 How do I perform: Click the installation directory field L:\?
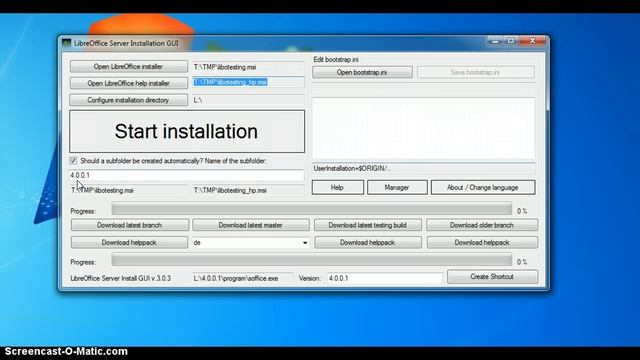248,100
